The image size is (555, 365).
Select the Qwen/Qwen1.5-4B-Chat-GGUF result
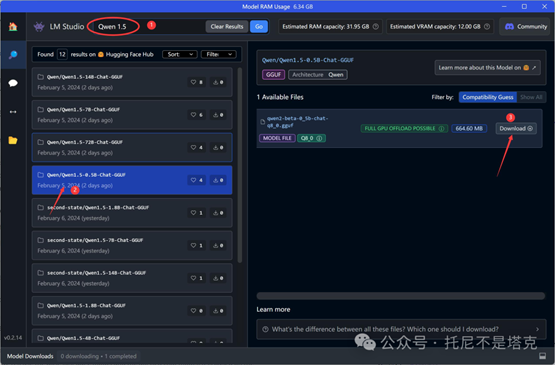pyautogui.click(x=132, y=336)
